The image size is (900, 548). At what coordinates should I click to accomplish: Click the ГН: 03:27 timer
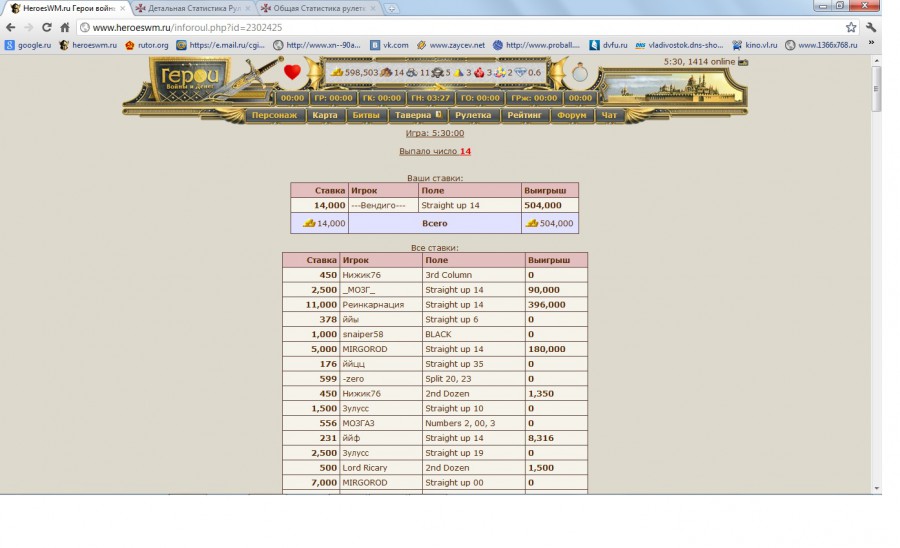point(430,98)
